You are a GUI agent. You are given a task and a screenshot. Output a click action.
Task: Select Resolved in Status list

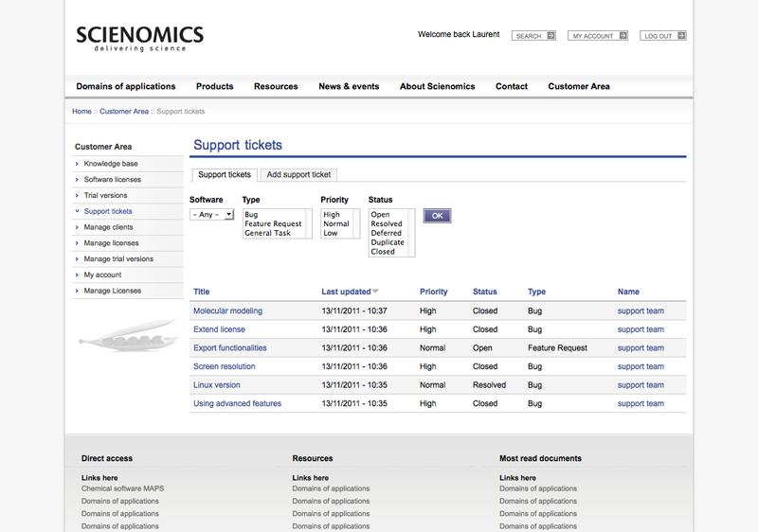coord(387,223)
